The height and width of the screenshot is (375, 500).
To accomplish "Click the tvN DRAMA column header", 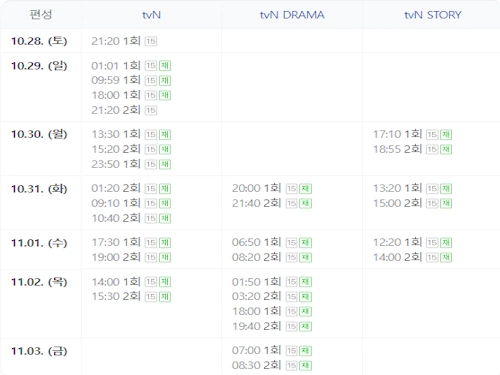I will pos(292,15).
